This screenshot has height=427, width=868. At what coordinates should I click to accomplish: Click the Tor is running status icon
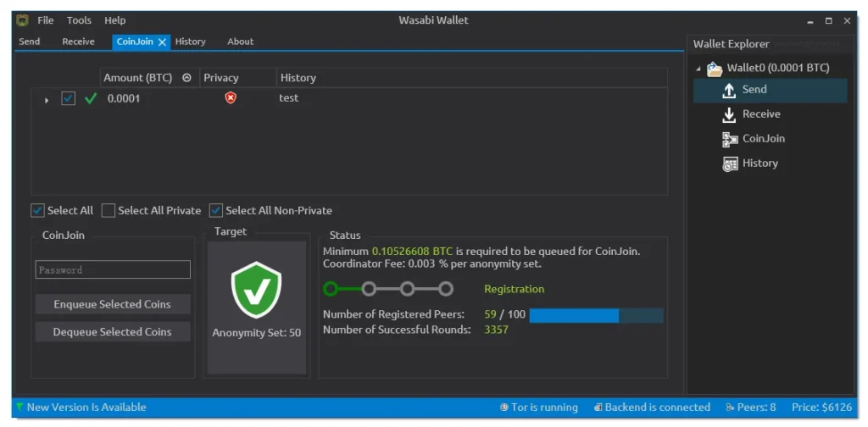coord(504,408)
